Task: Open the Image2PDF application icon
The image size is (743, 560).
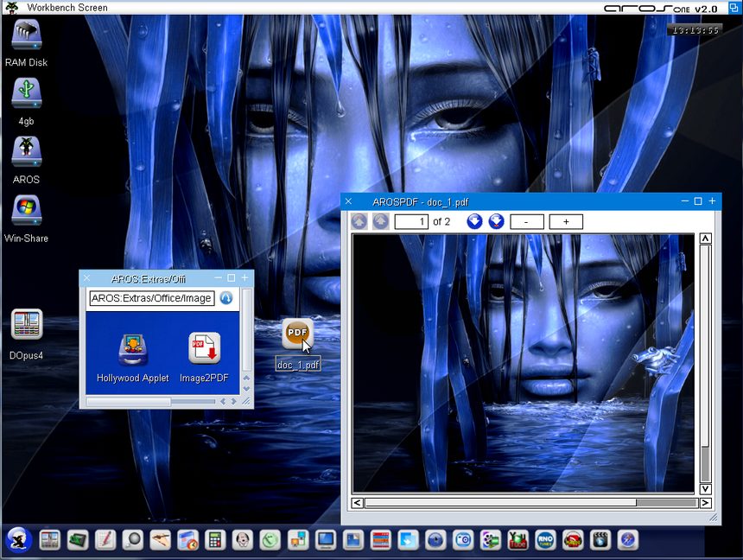Action: [x=205, y=348]
